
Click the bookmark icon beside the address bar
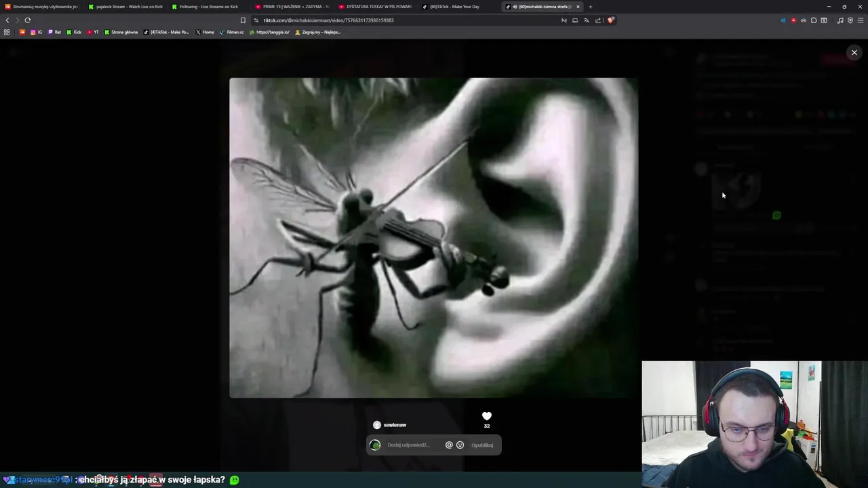243,20
